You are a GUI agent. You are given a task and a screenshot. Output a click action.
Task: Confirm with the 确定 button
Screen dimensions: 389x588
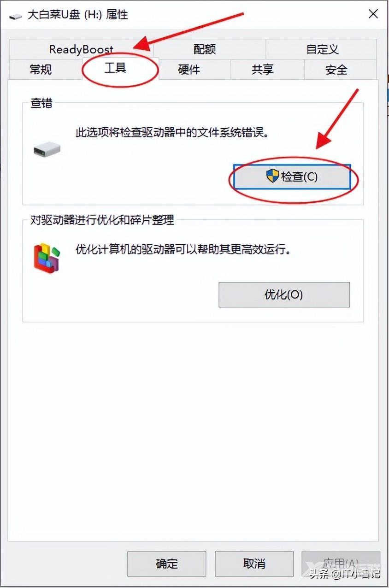166,564
